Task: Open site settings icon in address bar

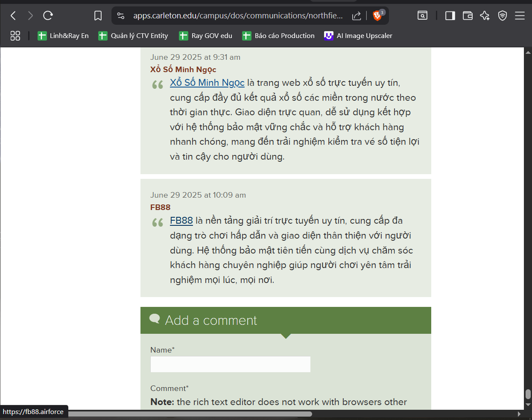Action: [x=121, y=16]
